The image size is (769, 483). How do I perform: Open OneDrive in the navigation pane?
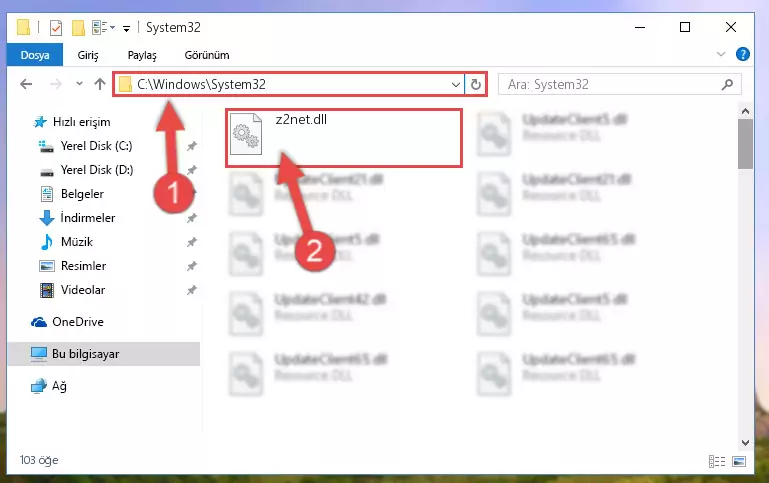coord(78,322)
